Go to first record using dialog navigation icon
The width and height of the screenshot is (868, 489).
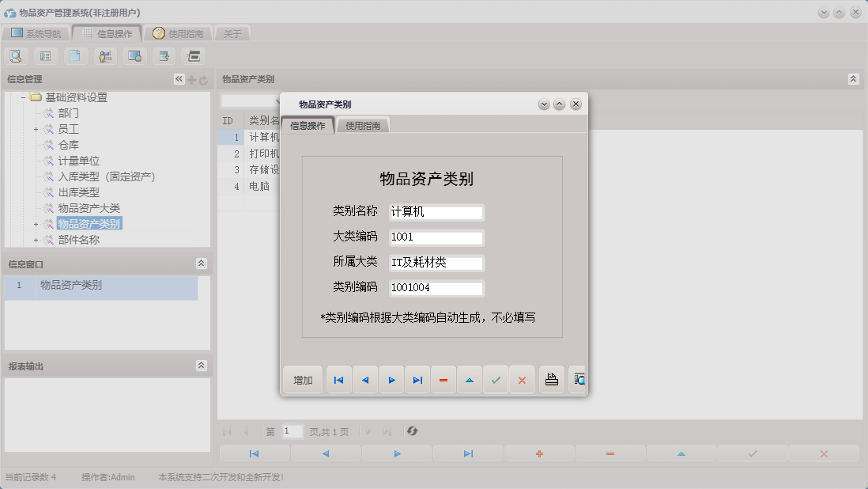[x=338, y=380]
